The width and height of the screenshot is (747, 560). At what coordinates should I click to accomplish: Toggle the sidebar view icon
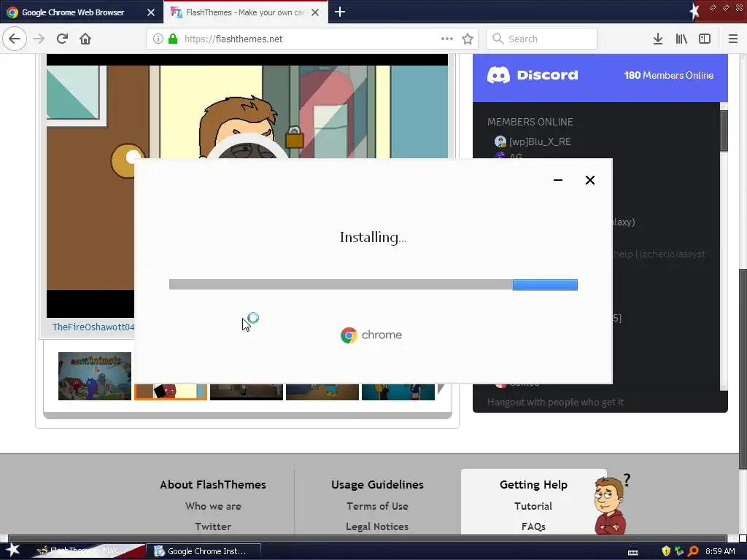click(x=705, y=39)
